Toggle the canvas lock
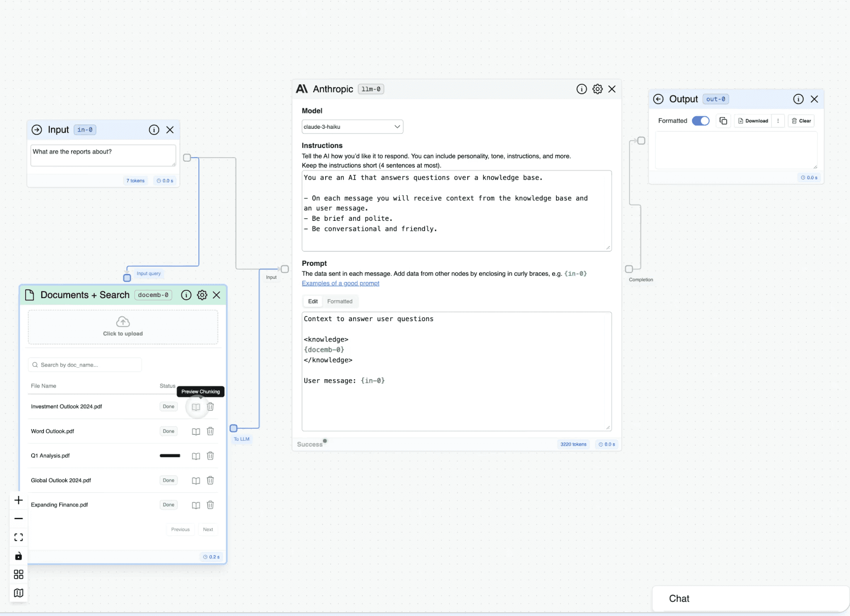This screenshot has width=850, height=616. (19, 556)
